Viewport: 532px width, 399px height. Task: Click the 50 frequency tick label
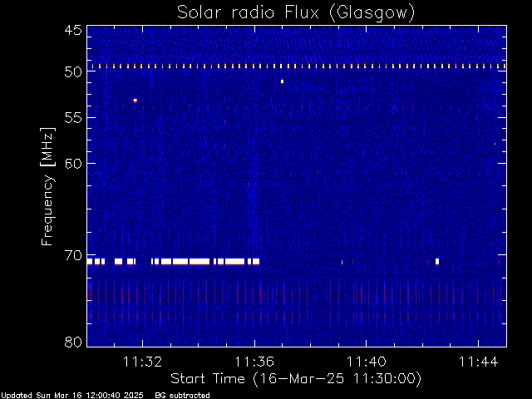click(73, 71)
